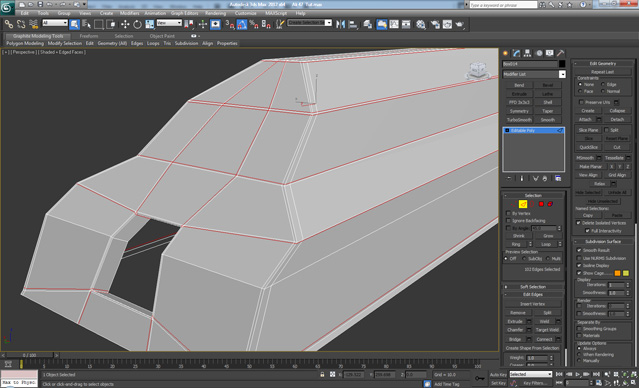Click the Mirror tool icon
The width and height of the screenshot is (639, 388).
(x=340, y=24)
